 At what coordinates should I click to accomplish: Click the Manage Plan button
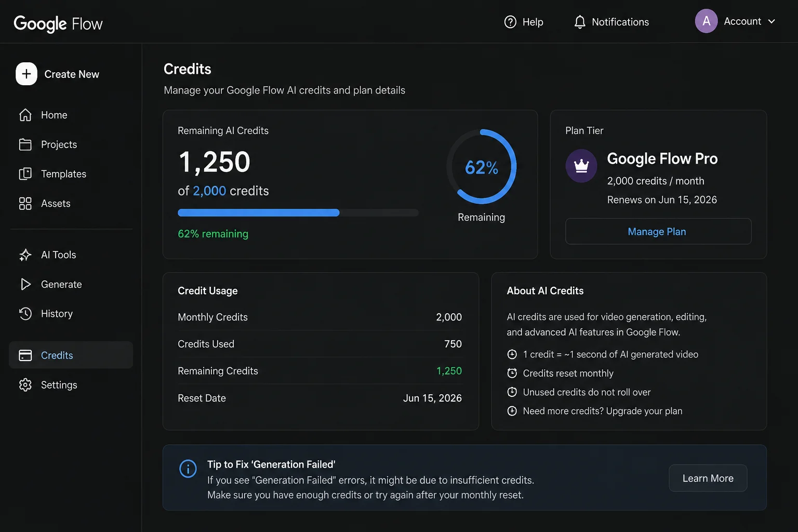[658, 231]
